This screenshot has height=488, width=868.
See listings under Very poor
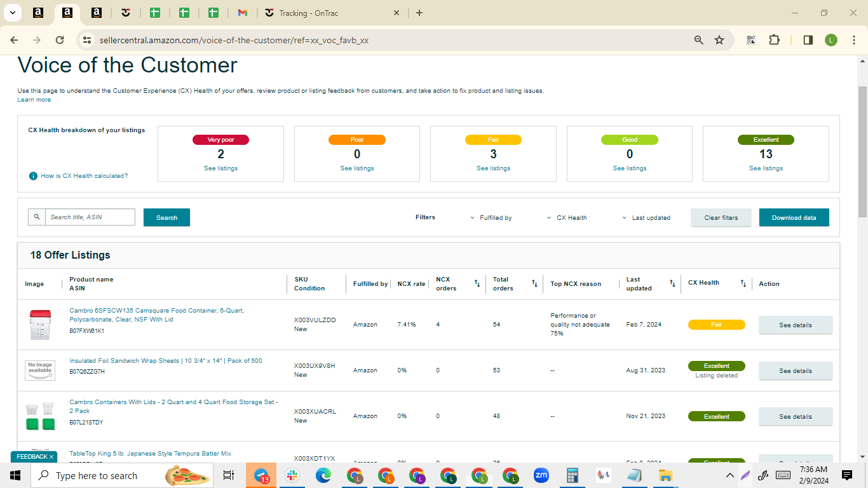(220, 168)
